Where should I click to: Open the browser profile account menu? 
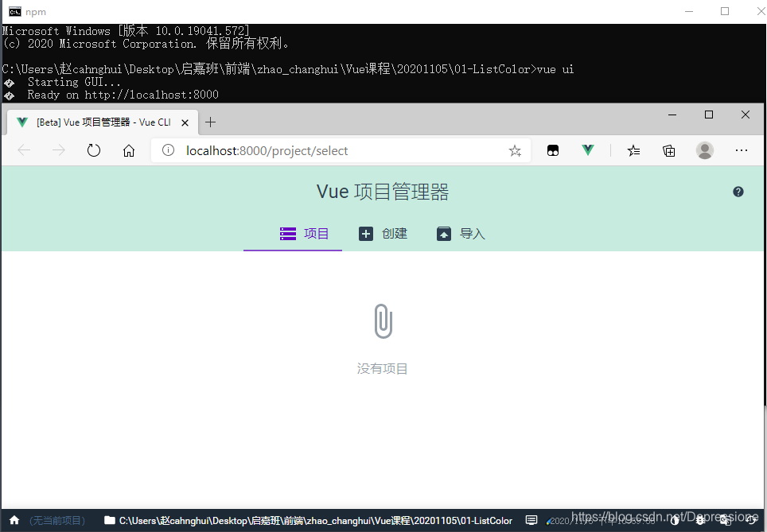point(705,150)
